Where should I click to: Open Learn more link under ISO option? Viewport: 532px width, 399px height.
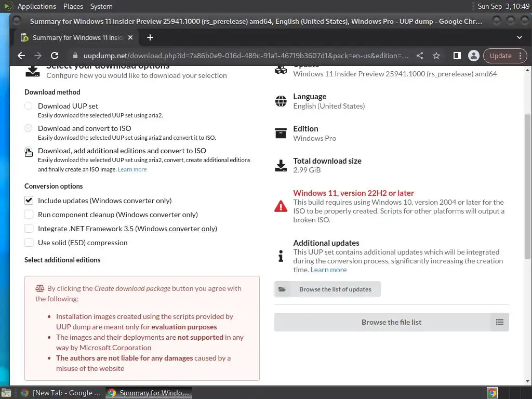(x=132, y=169)
